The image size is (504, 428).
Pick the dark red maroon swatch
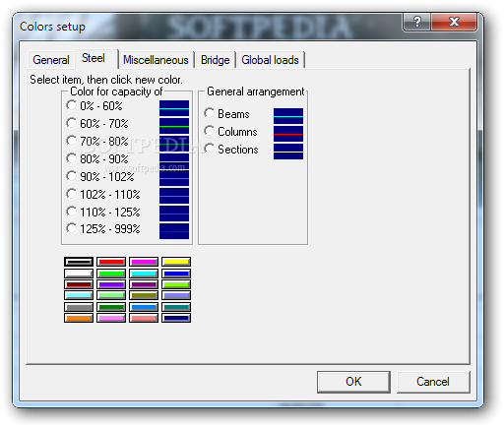[79, 284]
